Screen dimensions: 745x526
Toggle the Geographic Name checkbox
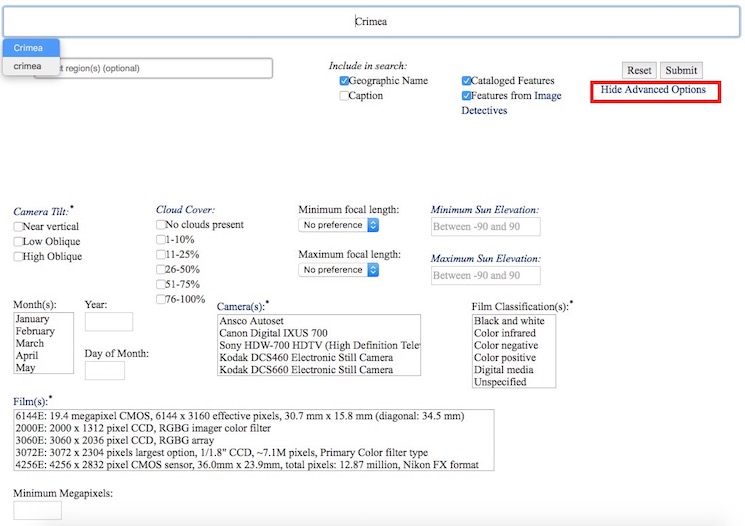344,81
